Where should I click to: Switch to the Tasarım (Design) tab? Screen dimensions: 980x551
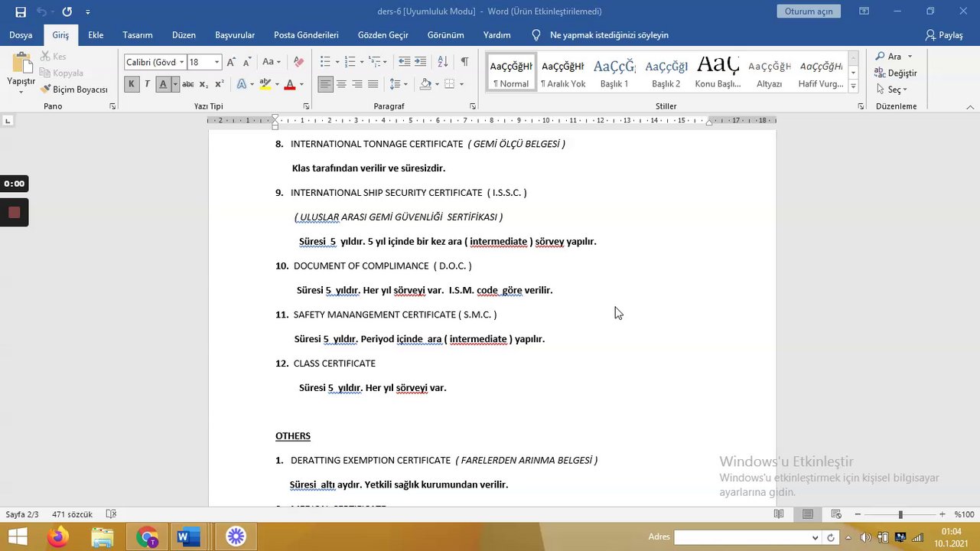pyautogui.click(x=138, y=35)
